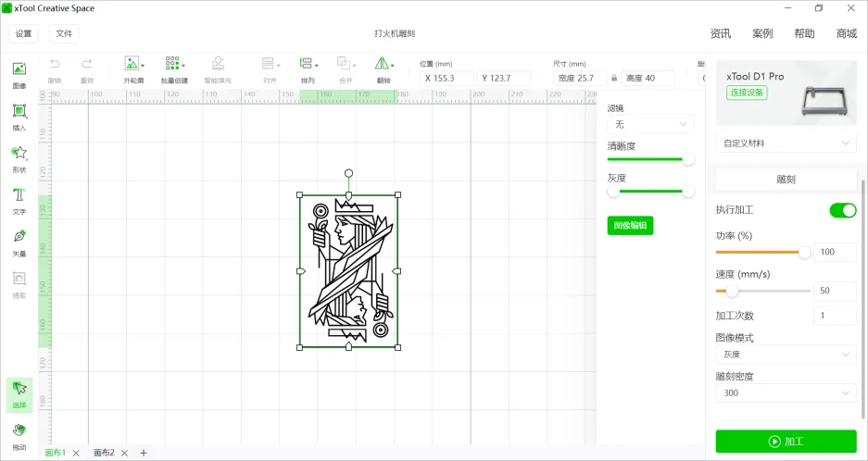Activate the 文字 (Text) tool
Screen dimensions: 868x461
19,201
